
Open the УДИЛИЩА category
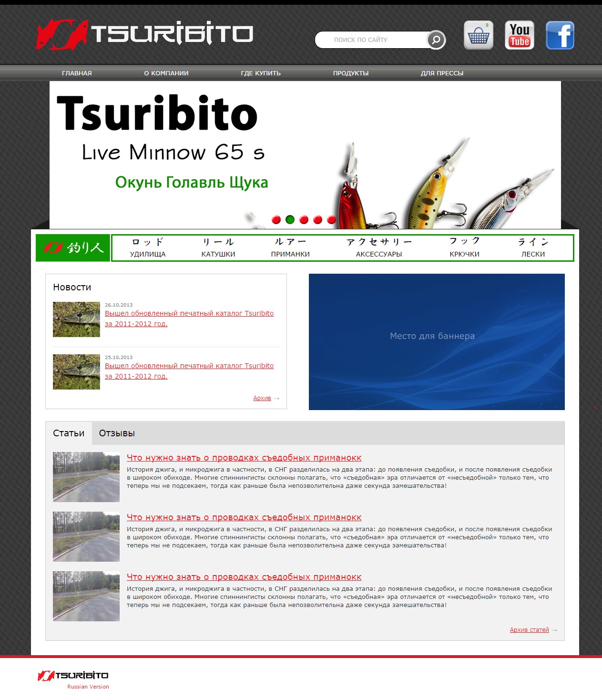tap(148, 248)
